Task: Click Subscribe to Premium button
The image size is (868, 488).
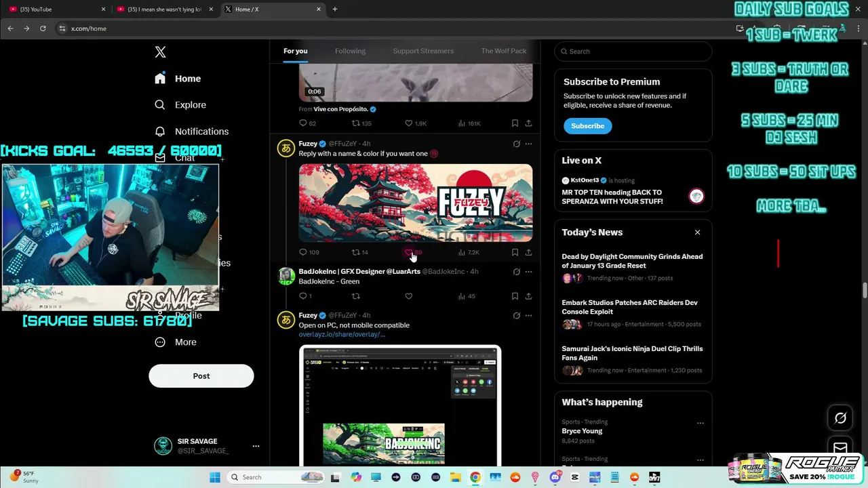Action: [x=587, y=126]
